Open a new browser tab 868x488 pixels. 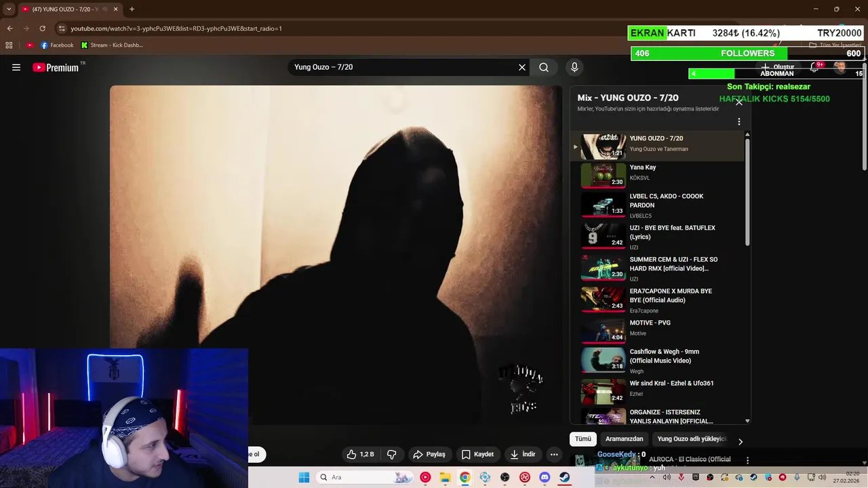coord(132,9)
